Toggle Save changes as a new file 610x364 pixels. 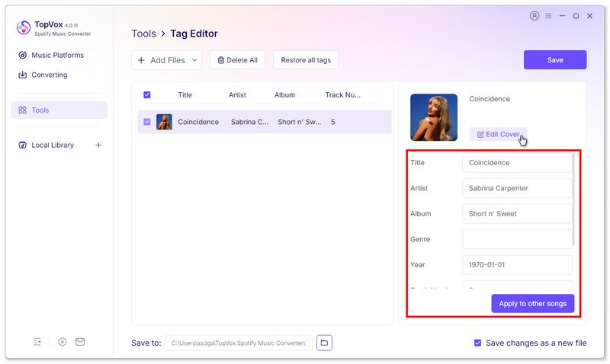(x=478, y=343)
